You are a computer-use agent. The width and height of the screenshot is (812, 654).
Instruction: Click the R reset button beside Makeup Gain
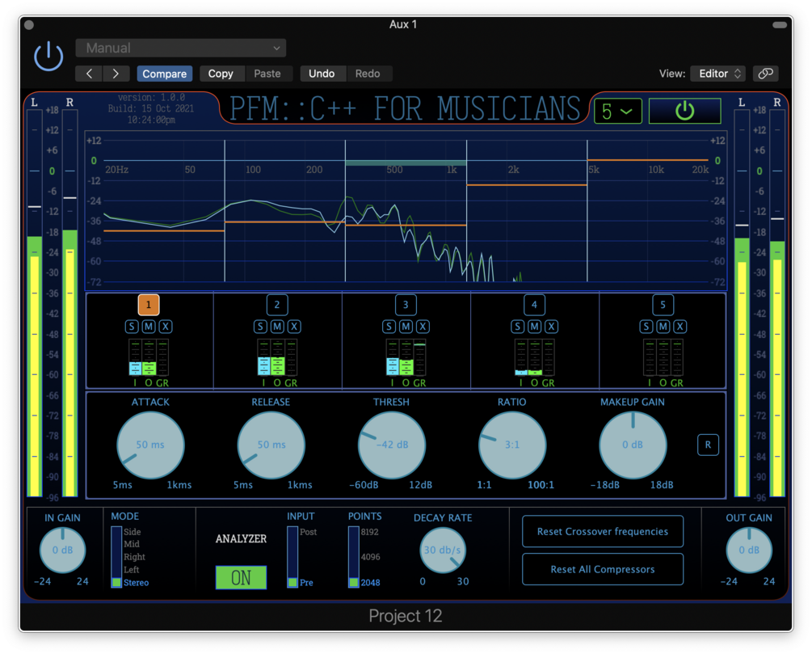[x=708, y=445]
